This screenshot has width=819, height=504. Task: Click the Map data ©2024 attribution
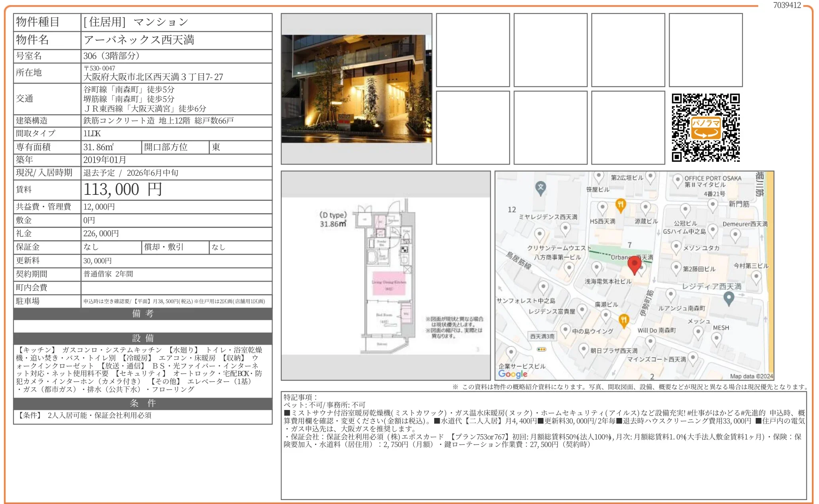click(x=751, y=376)
